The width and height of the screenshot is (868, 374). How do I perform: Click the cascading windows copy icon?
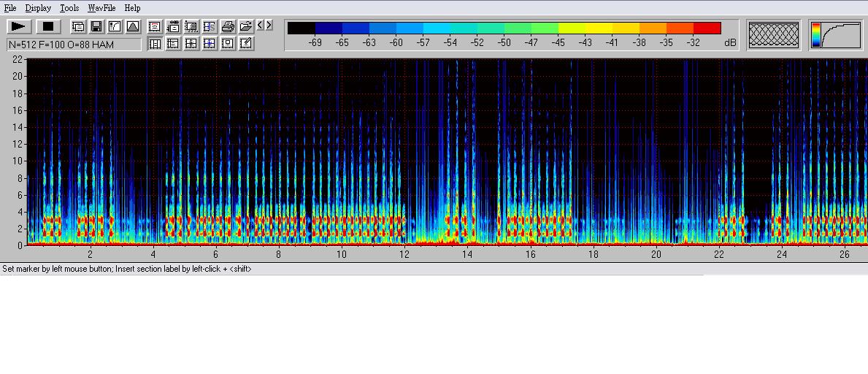78,27
